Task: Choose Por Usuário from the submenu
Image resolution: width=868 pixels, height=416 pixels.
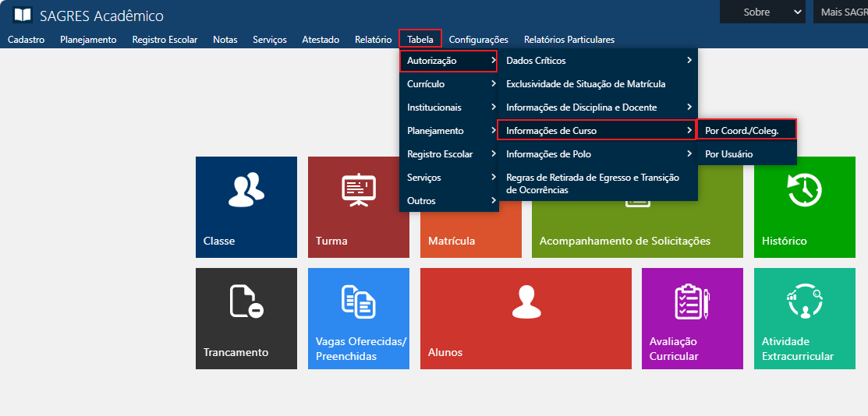Action: (x=746, y=154)
